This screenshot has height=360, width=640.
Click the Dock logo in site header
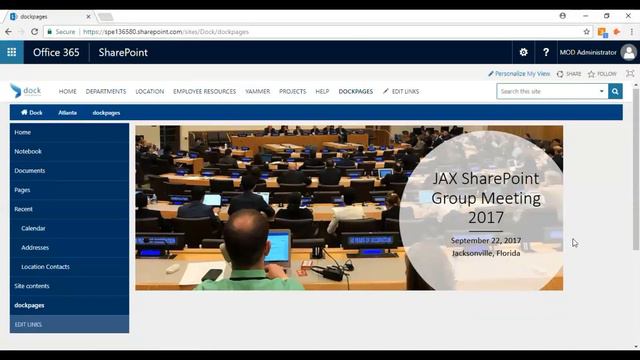(26, 91)
